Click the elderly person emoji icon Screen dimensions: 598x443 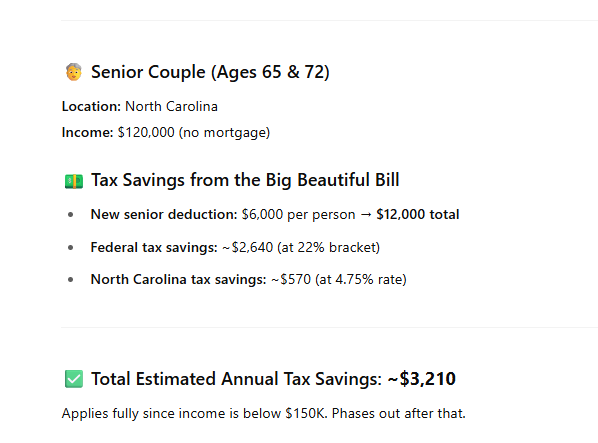tap(74, 72)
